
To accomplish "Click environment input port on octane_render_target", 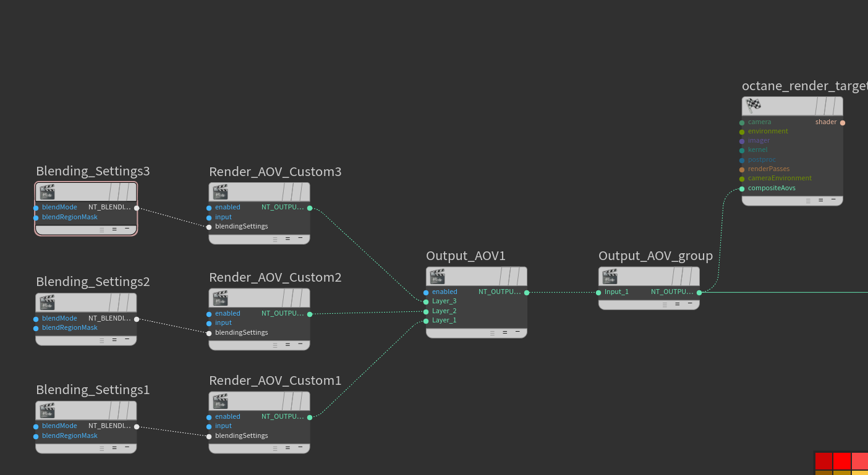I will coord(742,132).
